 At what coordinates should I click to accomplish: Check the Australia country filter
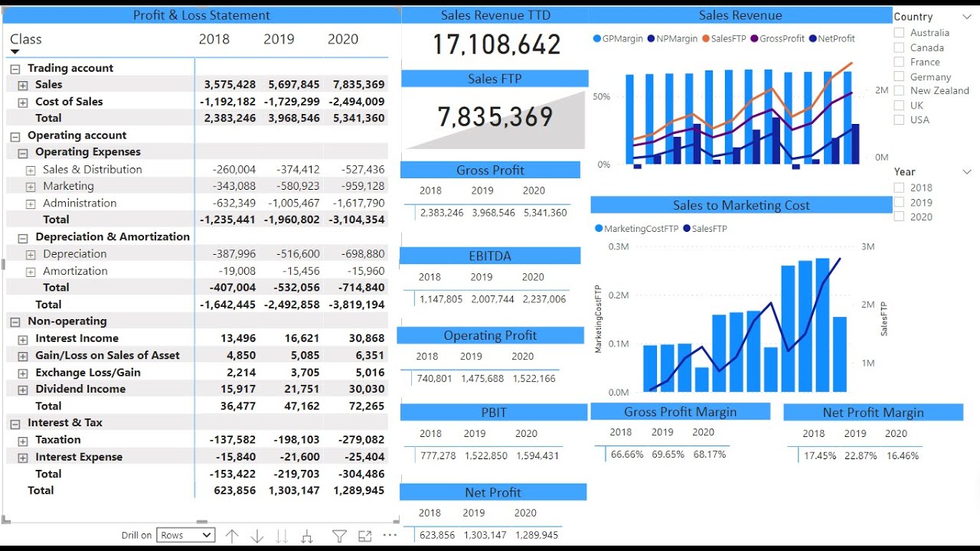899,32
